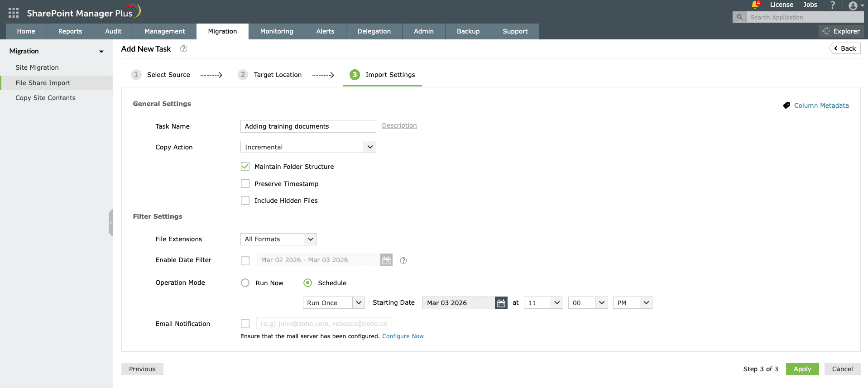Click the Back button
The height and width of the screenshot is (388, 868).
click(845, 48)
